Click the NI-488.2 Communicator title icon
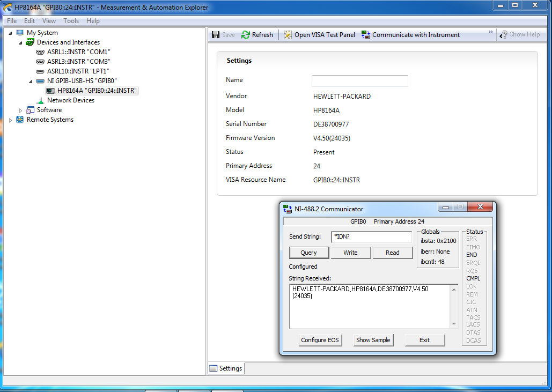The width and height of the screenshot is (552, 392). click(x=288, y=209)
